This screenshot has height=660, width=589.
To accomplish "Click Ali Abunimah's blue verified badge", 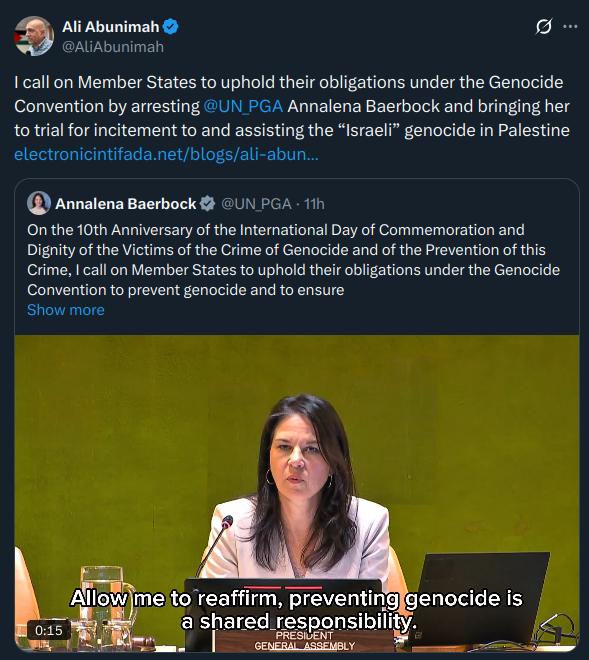I will (171, 27).
